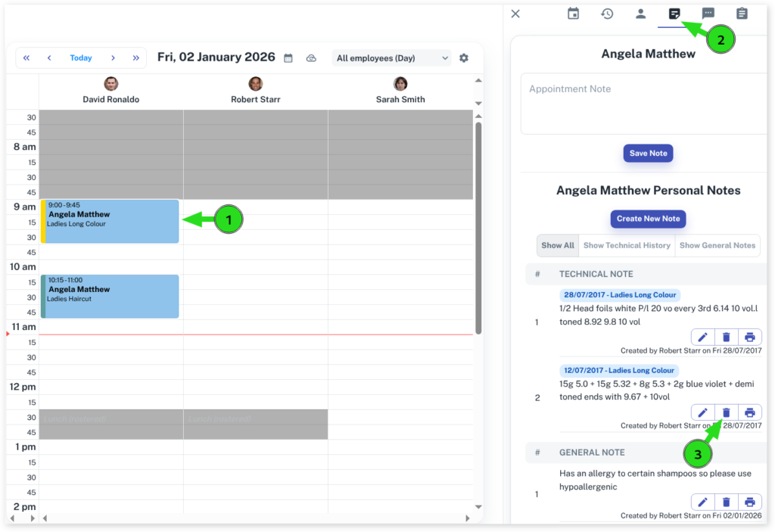Open the client profile tab icon

(640, 14)
